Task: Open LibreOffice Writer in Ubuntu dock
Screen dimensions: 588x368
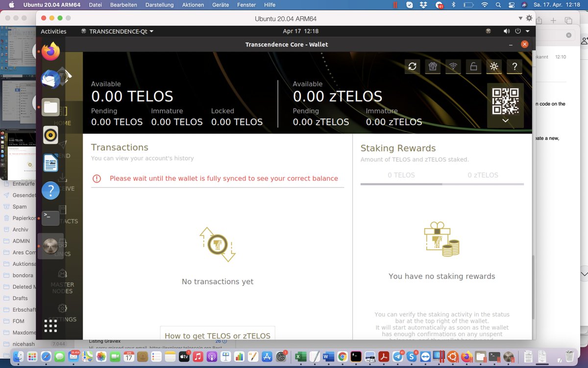Action: click(x=50, y=162)
